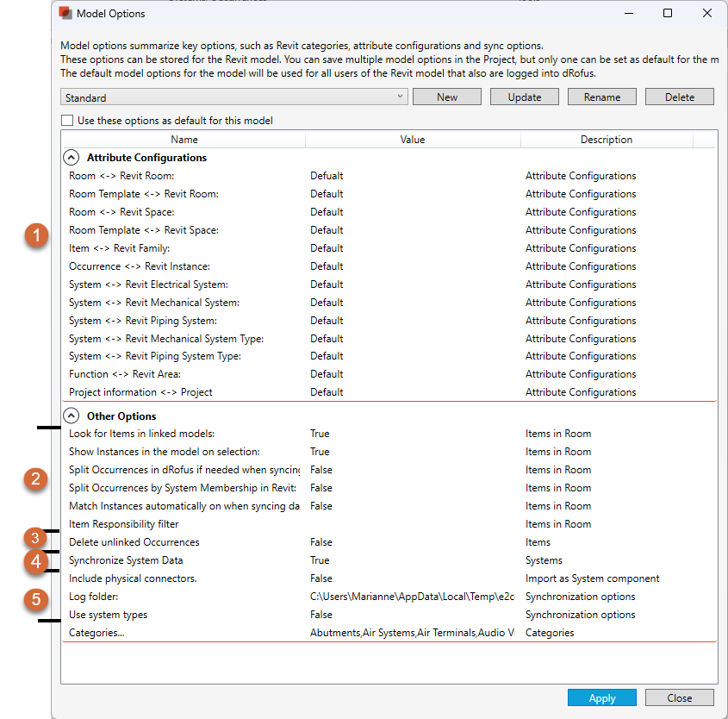Screen dimensions: 728x719
Task: Click the Rename button
Action: pos(602,97)
